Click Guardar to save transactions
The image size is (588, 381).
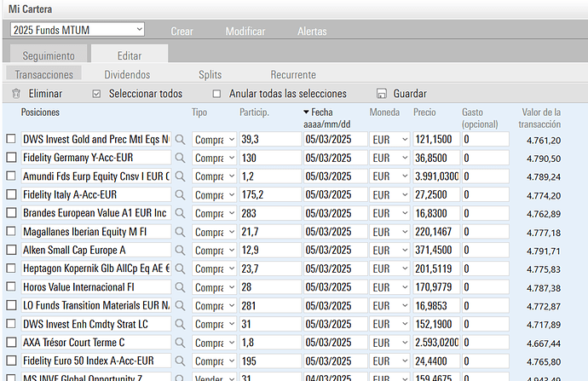click(410, 94)
